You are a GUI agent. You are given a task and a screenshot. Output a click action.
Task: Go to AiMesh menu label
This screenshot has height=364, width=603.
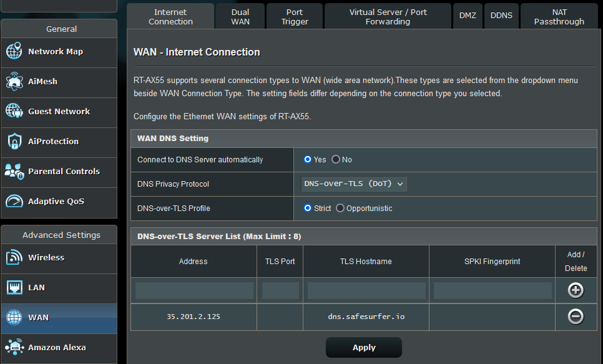(42, 82)
